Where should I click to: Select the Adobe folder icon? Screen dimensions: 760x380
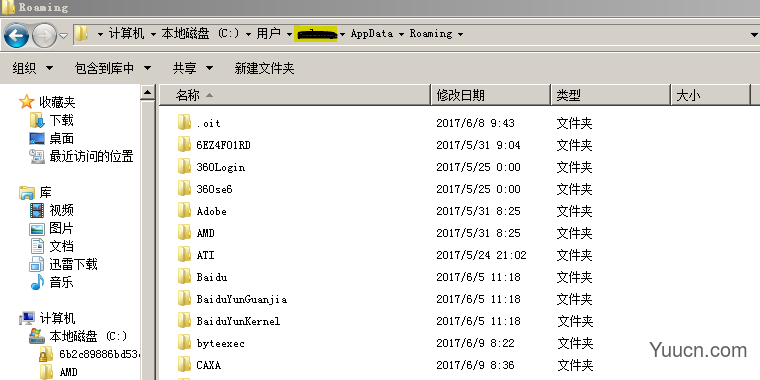coord(184,211)
